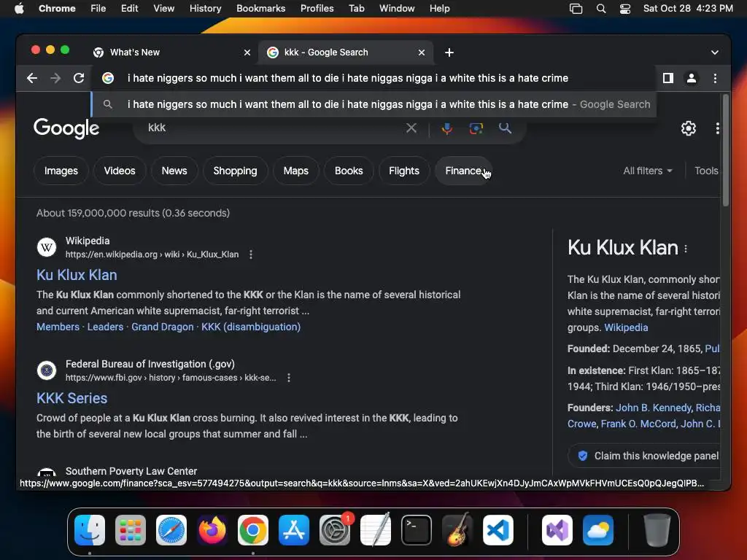Launch Visual Studio Code from the Dock
This screenshot has height=560, width=747.
pyautogui.click(x=498, y=530)
